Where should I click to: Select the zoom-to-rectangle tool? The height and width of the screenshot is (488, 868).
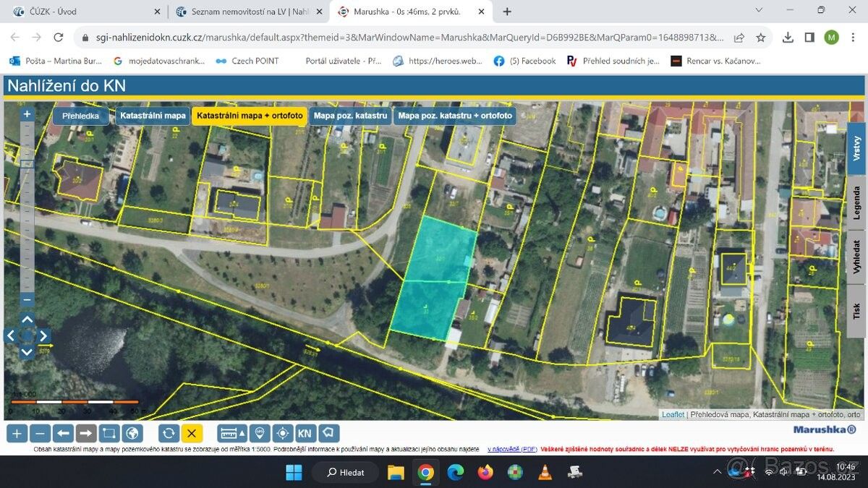click(x=109, y=433)
